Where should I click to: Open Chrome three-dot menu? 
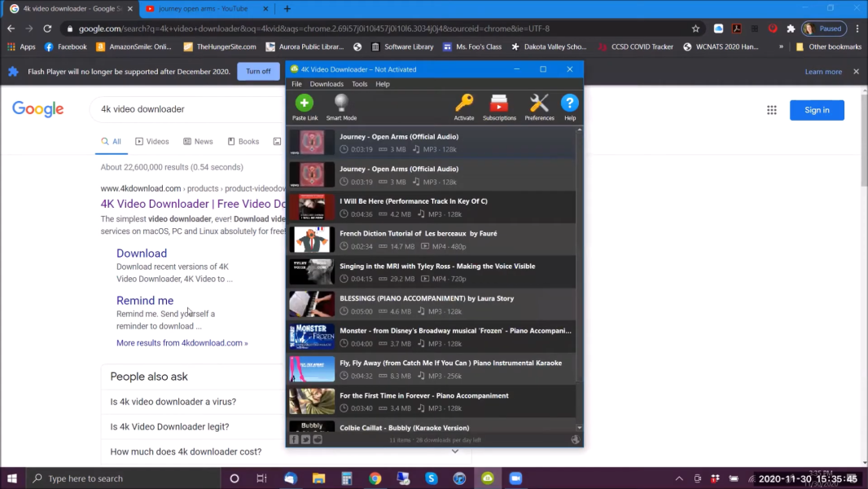coord(857,29)
